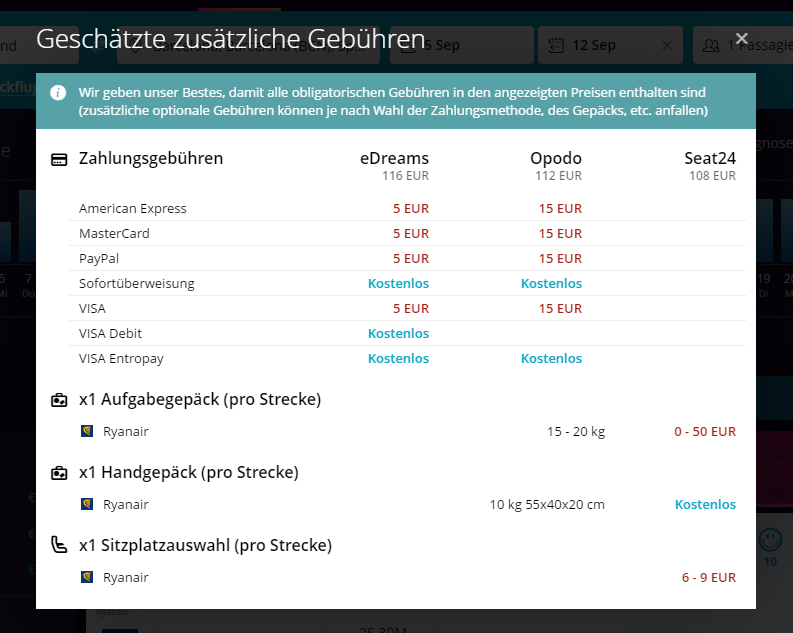Click the 10 kg 55x40x20 cm dimensions

(547, 504)
